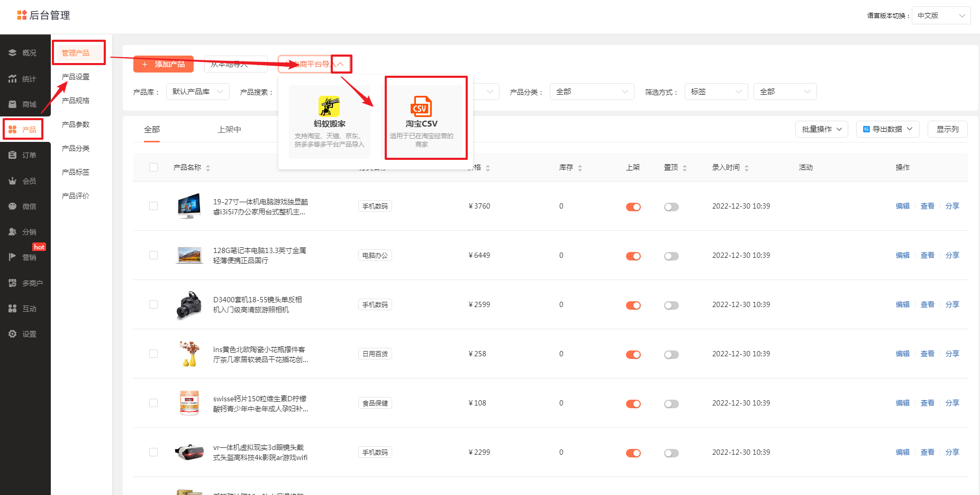The height and width of the screenshot is (495, 980).
Task: Sort by 置顶 arrows icon
Action: click(x=685, y=168)
